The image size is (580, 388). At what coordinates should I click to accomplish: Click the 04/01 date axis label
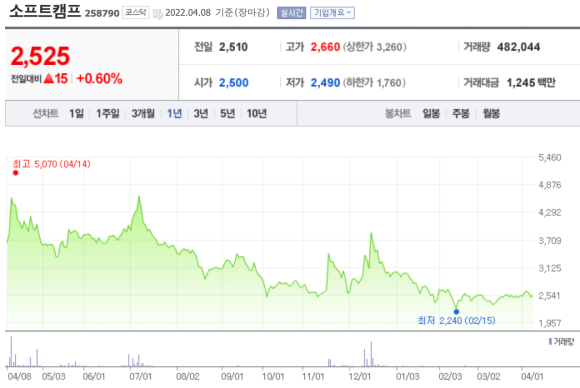pyautogui.click(x=532, y=377)
